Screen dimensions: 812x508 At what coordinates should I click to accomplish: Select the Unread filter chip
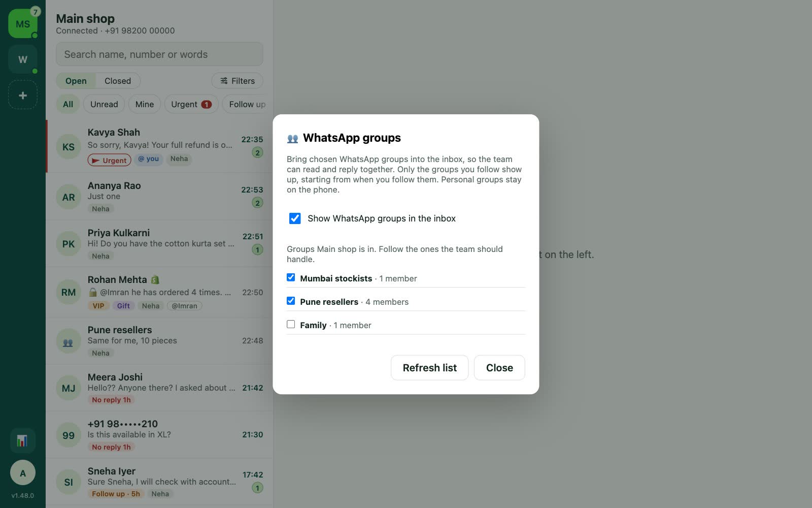[x=104, y=104]
